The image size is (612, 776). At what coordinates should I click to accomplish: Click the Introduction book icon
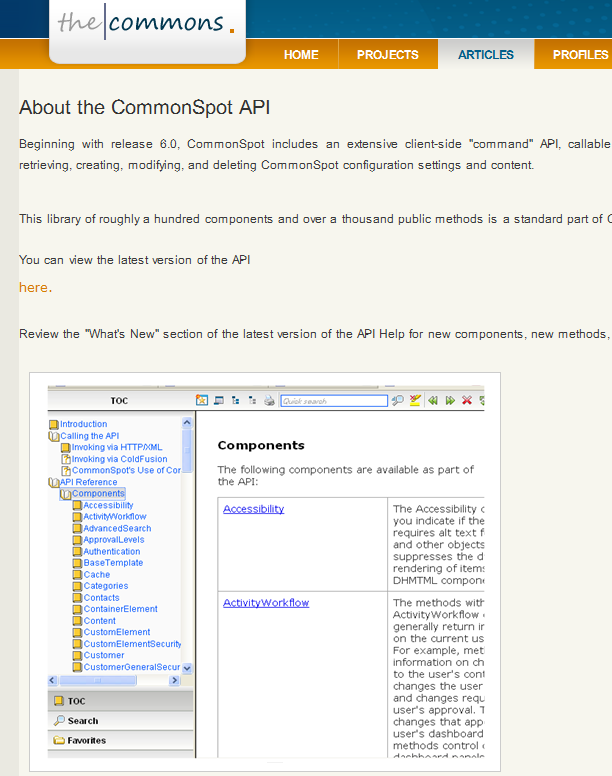(54, 425)
